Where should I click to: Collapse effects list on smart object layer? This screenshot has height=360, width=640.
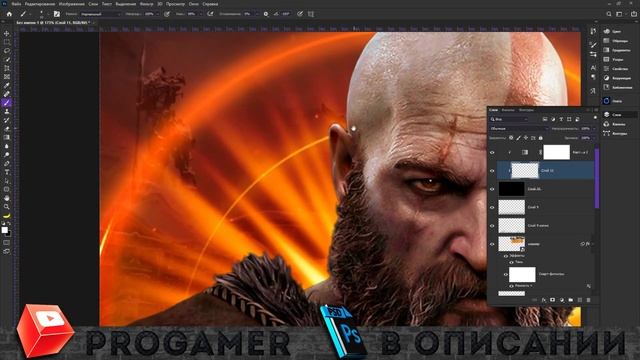coord(592,244)
